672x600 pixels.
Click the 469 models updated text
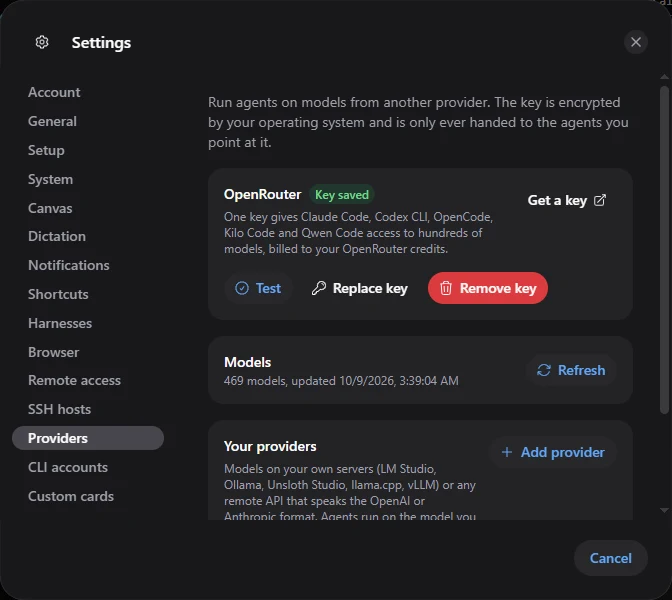[x=341, y=381]
